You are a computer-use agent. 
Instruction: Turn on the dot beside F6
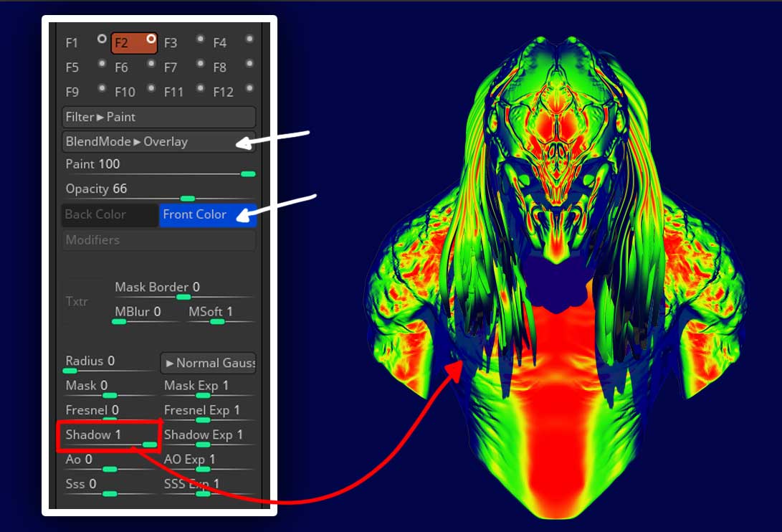point(151,63)
